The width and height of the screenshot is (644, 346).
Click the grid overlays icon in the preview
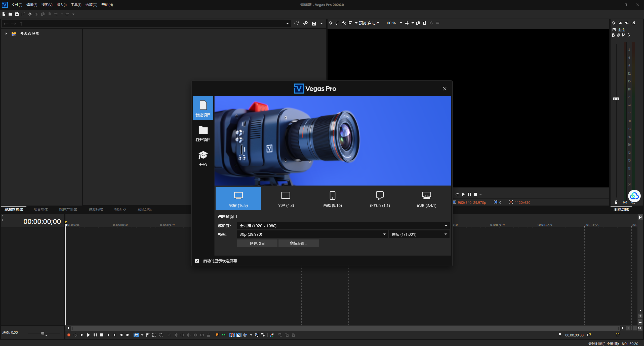pos(407,23)
